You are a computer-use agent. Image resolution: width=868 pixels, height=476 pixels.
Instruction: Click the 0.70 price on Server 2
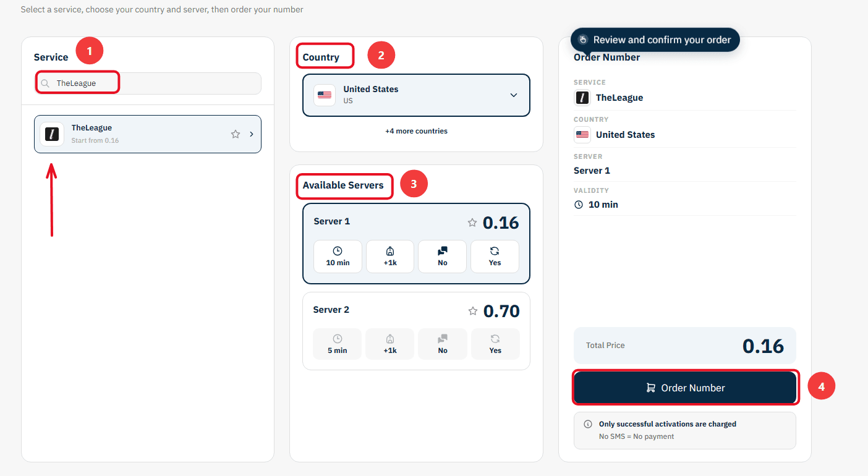501,311
